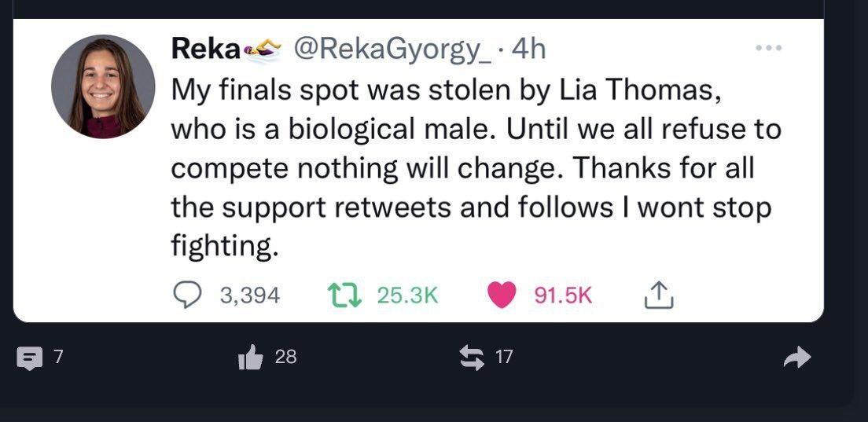The image size is (868, 422).
Task: Click the number 17 beside repost arrows
Action: pos(504,358)
